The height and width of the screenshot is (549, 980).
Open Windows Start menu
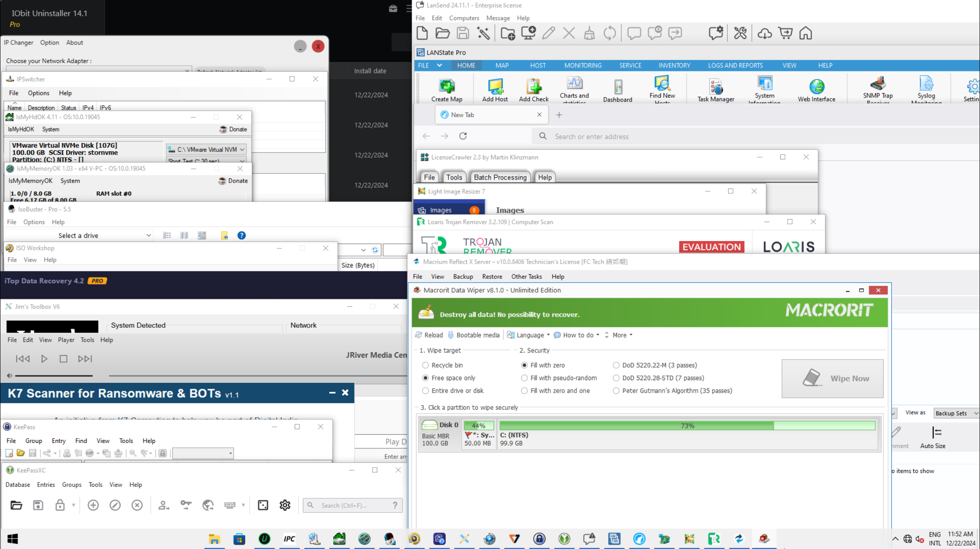tap(12, 539)
